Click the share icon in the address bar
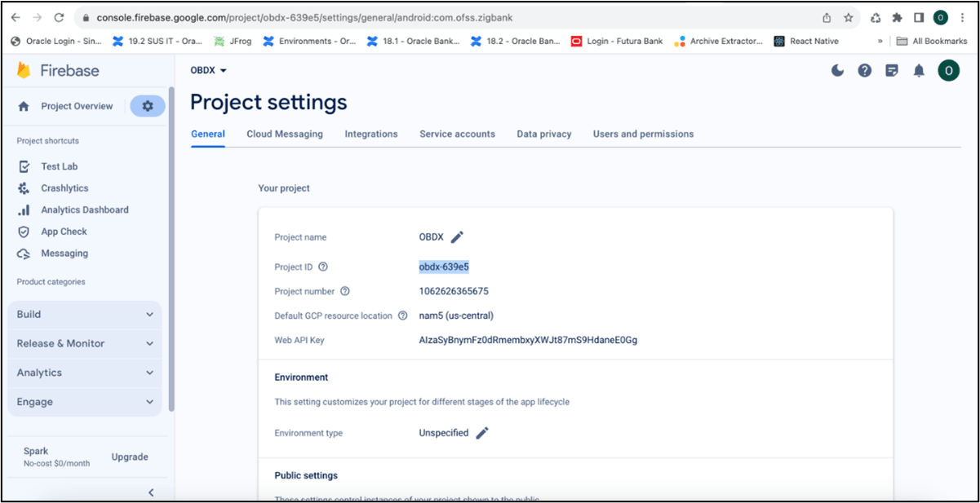Screen dimensions: 980x503 (827, 17)
